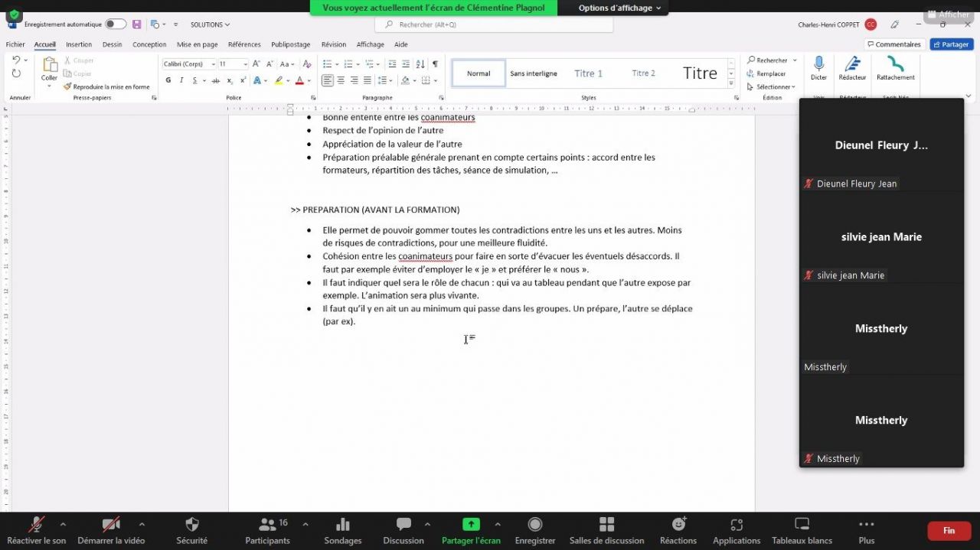Click the yellow text highlight color
This screenshot has height=550, width=980.
(x=279, y=80)
